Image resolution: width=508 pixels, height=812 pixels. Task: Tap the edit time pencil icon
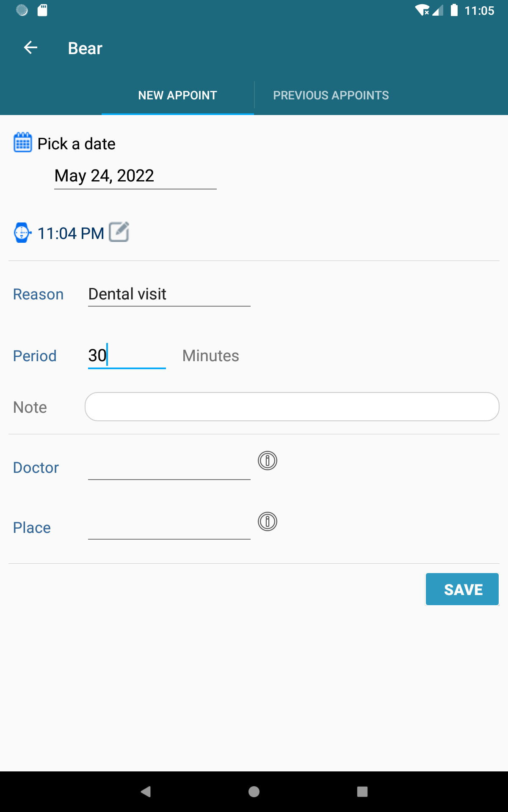pos(119,232)
